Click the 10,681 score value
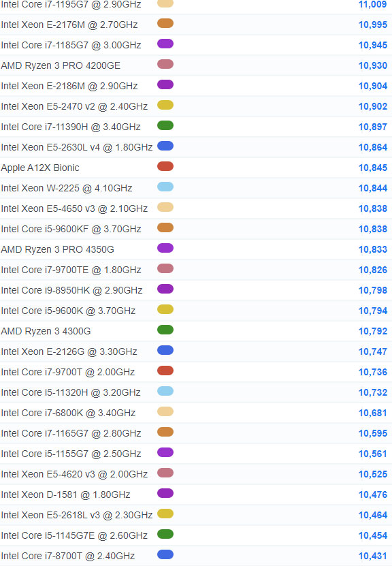This screenshot has width=392, height=566. click(373, 413)
